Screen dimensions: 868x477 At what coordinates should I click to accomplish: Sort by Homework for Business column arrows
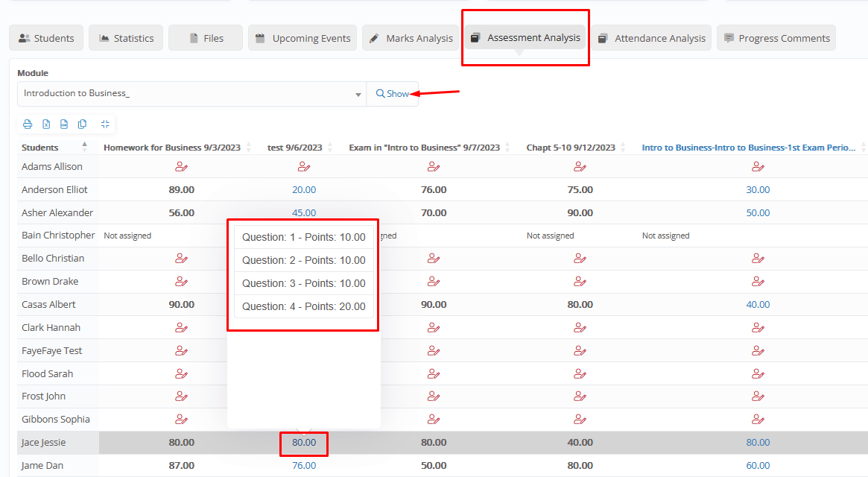click(249, 148)
